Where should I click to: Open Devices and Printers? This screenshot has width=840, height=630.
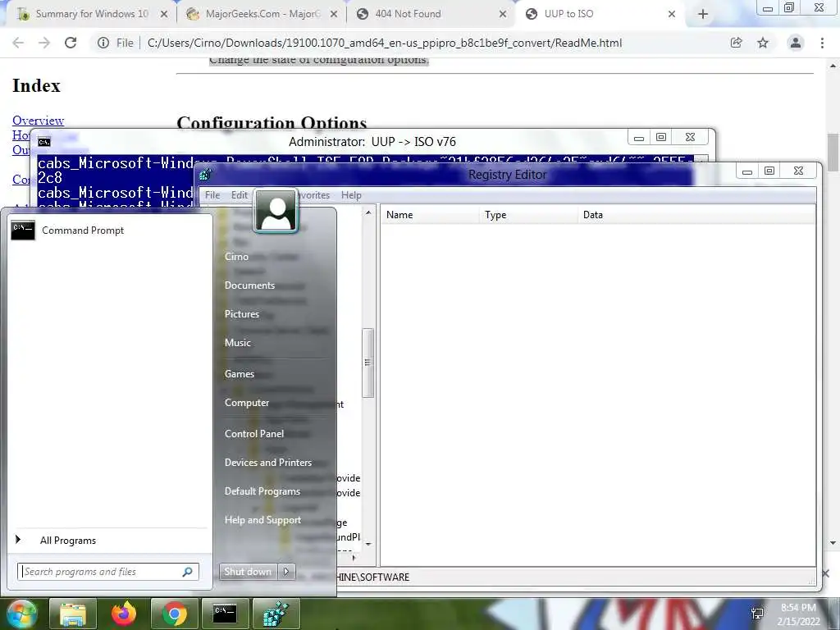268,463
